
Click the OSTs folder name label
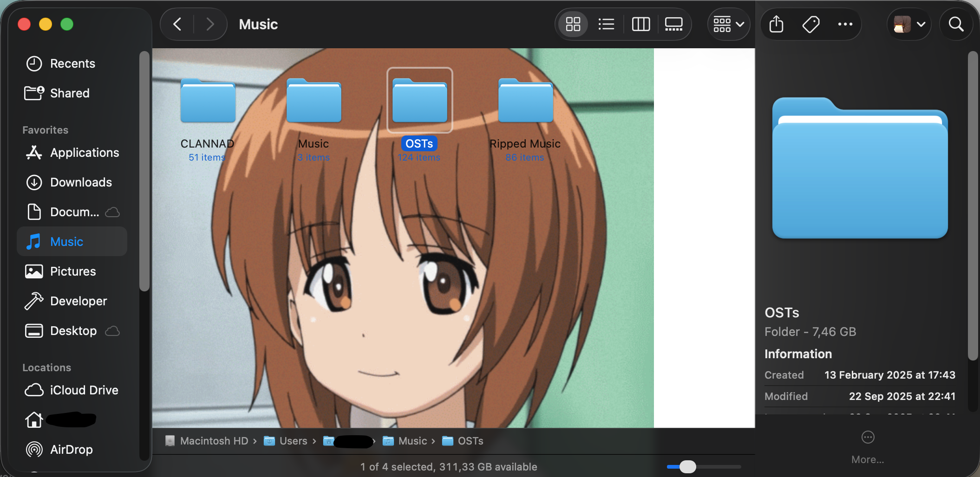pyautogui.click(x=419, y=144)
